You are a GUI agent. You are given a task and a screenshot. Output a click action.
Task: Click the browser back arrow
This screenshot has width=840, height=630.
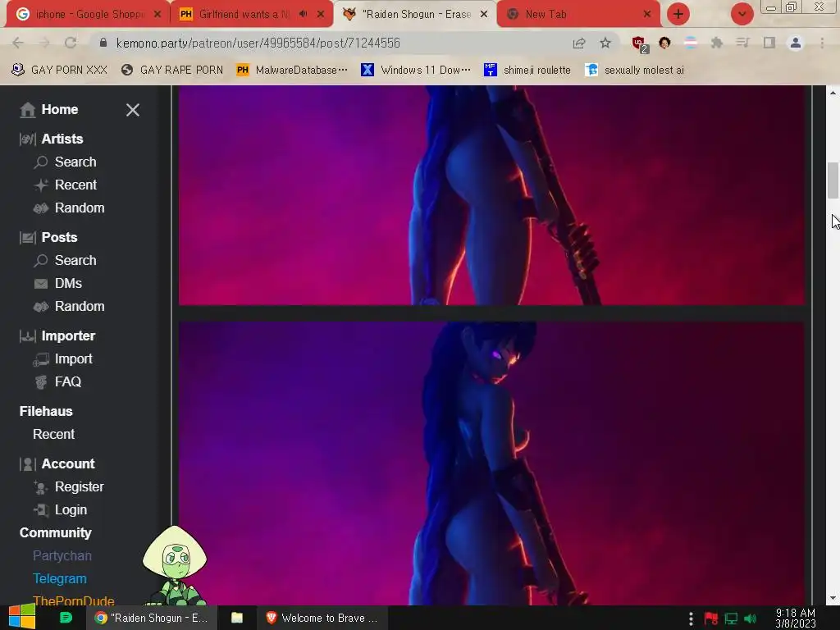(18, 43)
